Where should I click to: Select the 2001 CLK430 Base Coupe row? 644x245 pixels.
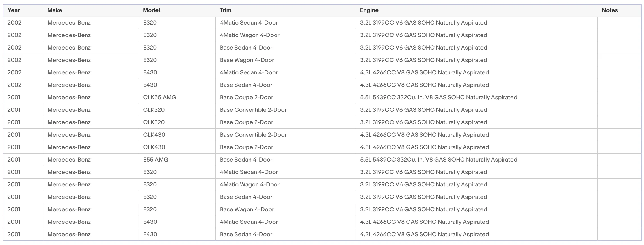pos(322,147)
